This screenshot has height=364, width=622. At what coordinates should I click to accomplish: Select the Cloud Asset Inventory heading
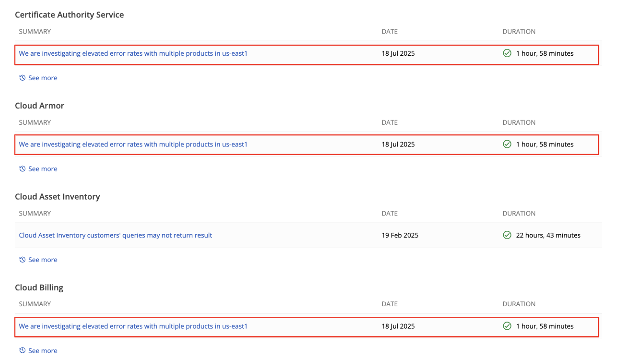(57, 197)
